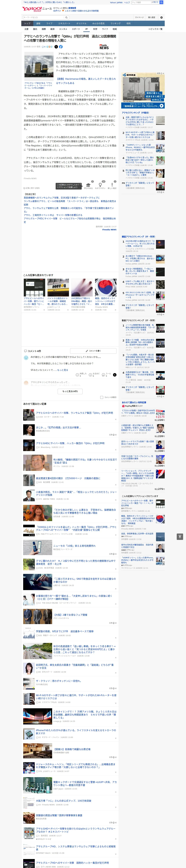Open recommended thumbnail 韓国、政府のオンライン flag image
The width and height of the screenshot is (186, 868).
pos(106,288)
